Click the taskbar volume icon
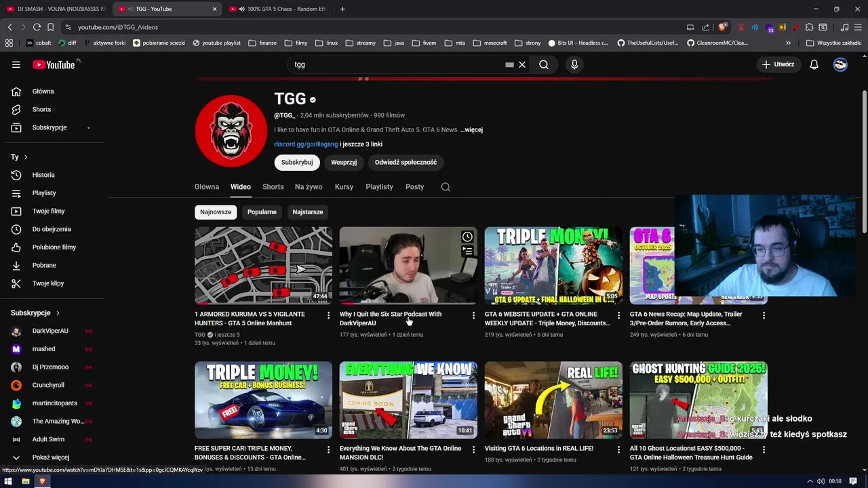The width and height of the screenshot is (868, 488). point(821,481)
